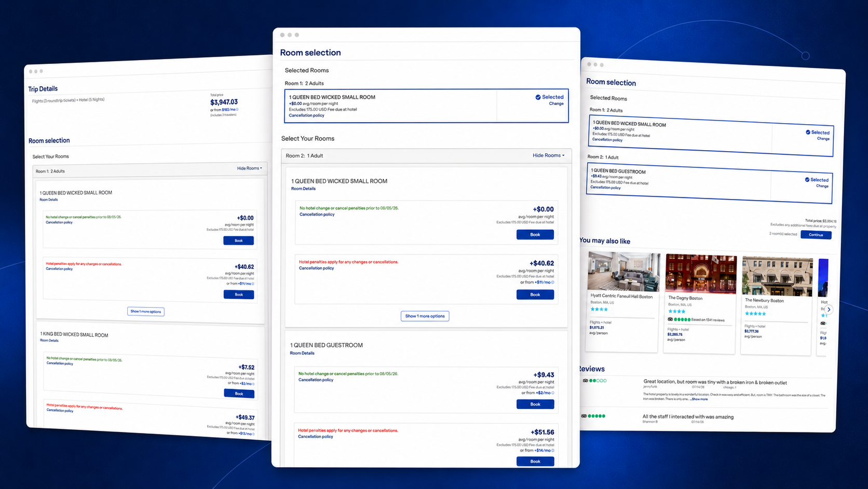Open Cancellation policy for small room in right window
The height and width of the screenshot is (489, 868).
(x=607, y=139)
